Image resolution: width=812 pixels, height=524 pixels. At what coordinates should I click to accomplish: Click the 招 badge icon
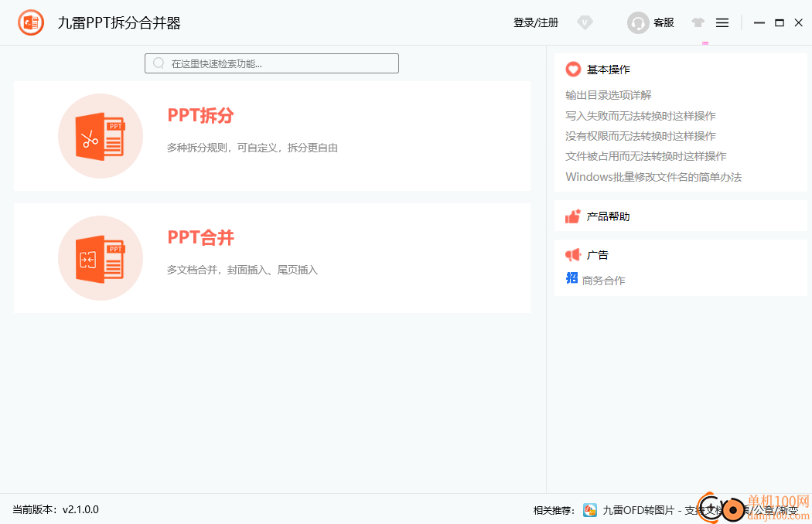(x=571, y=278)
